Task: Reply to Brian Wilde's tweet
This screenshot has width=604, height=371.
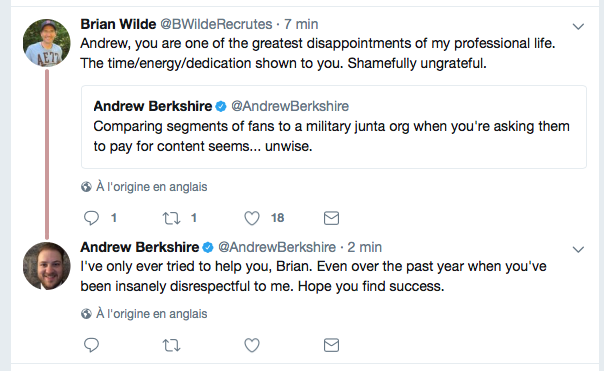Action: coord(91,218)
